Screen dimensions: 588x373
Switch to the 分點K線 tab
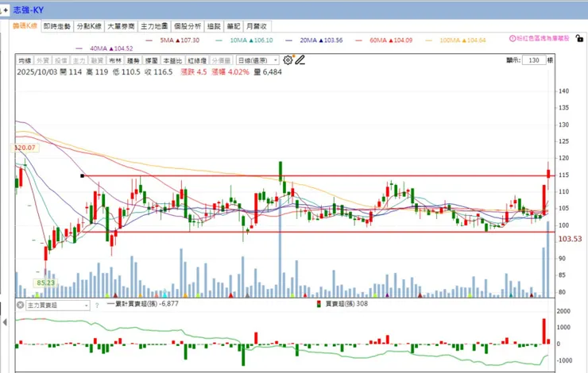89,26
